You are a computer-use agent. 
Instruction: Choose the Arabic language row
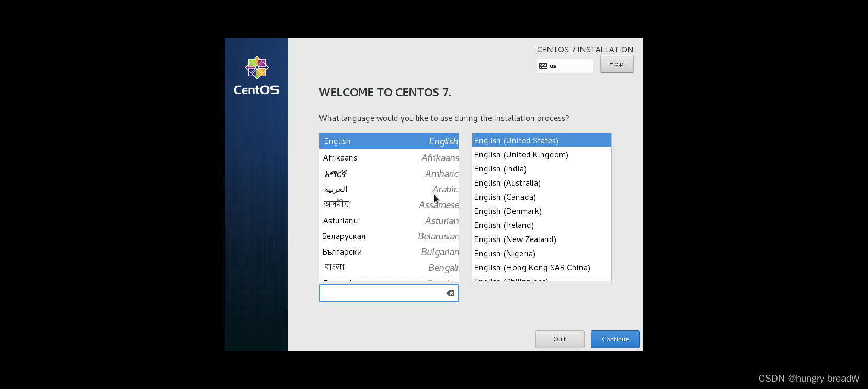pyautogui.click(x=389, y=189)
